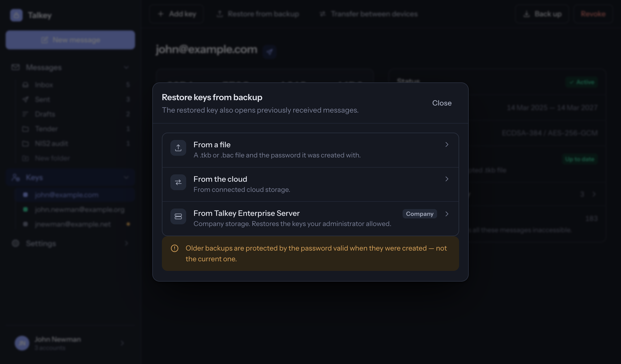Open the From the cloud chevron arrow
This screenshot has height=364, width=621.
point(447,179)
